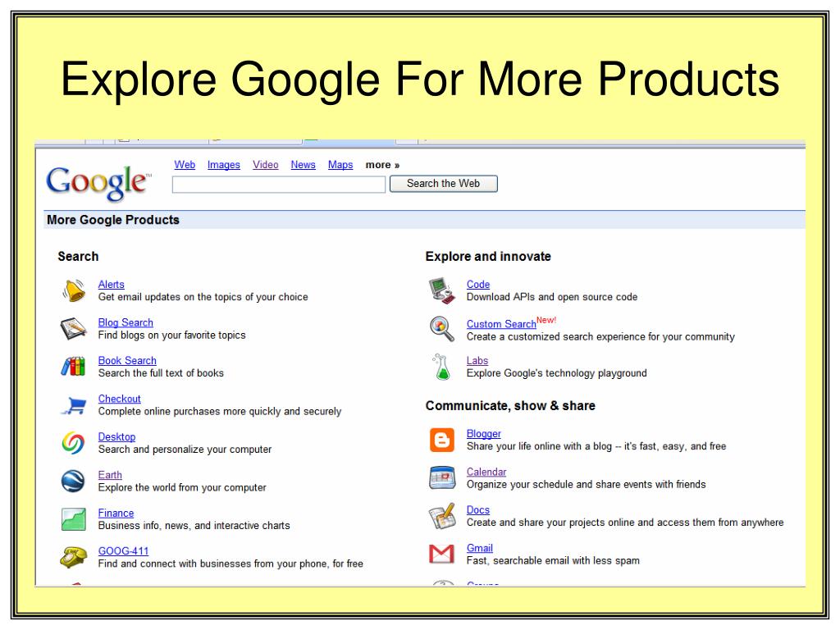Click 'Create and share your projects online' text
Screen dimensions: 840x630
(x=551, y=523)
